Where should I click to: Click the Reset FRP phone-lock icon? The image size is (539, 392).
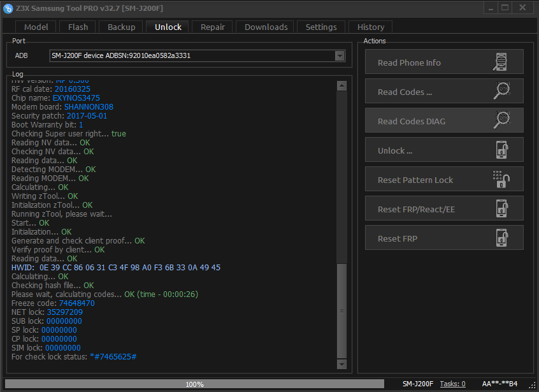(502, 238)
